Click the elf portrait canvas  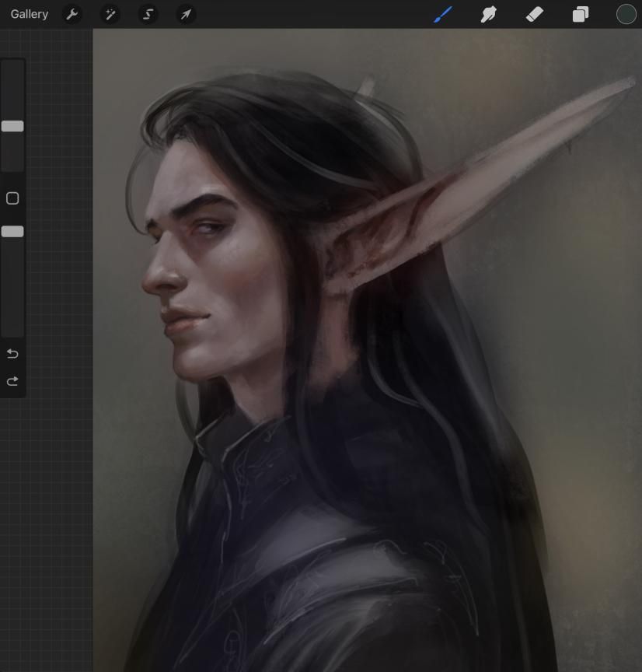[x=368, y=350]
